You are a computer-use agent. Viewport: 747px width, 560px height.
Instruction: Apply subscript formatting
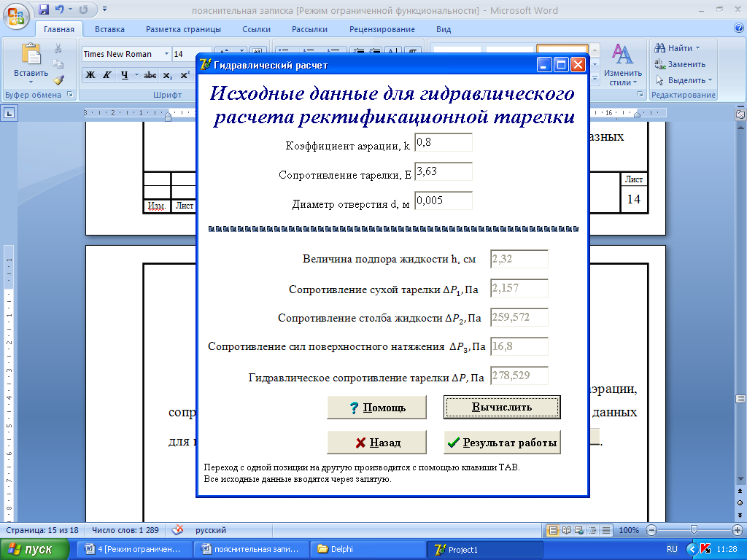click(x=167, y=75)
